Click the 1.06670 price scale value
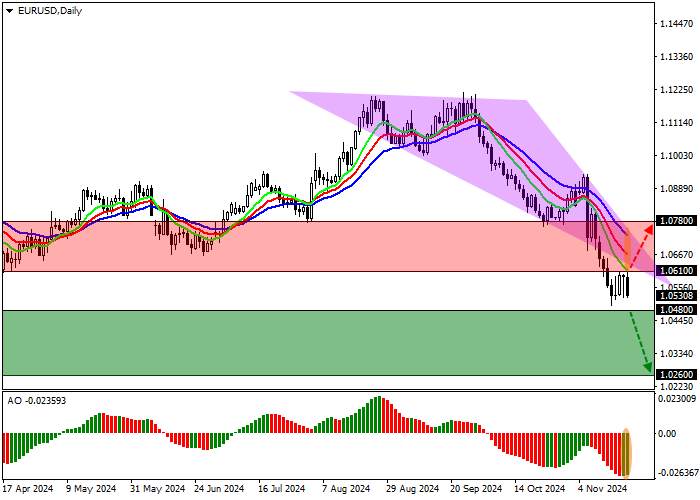The image size is (700, 500). coord(677,254)
